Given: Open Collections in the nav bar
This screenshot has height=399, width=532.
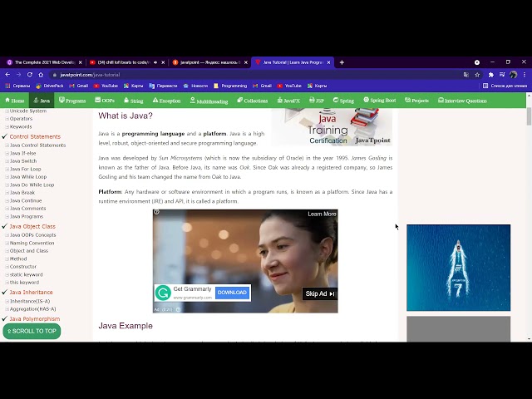Looking at the screenshot, I should coord(253,101).
